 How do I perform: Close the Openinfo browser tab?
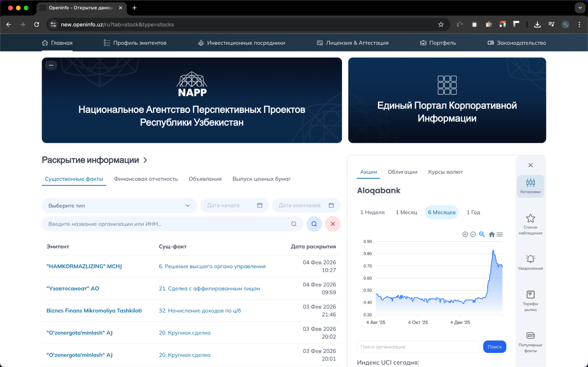[x=121, y=8]
